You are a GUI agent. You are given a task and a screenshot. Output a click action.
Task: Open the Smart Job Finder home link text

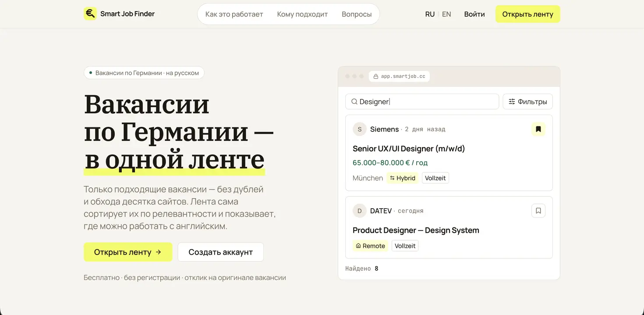tap(127, 14)
